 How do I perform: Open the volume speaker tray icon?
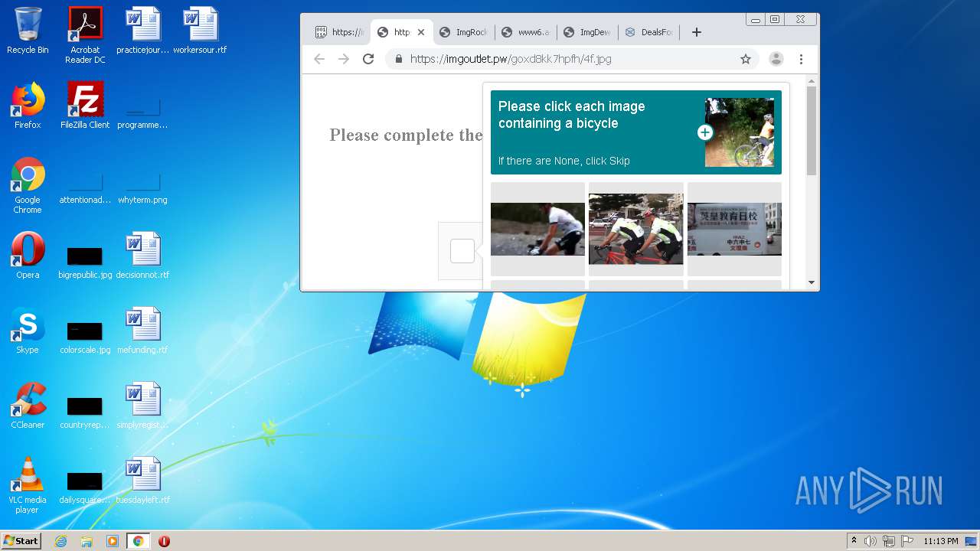coord(871,541)
